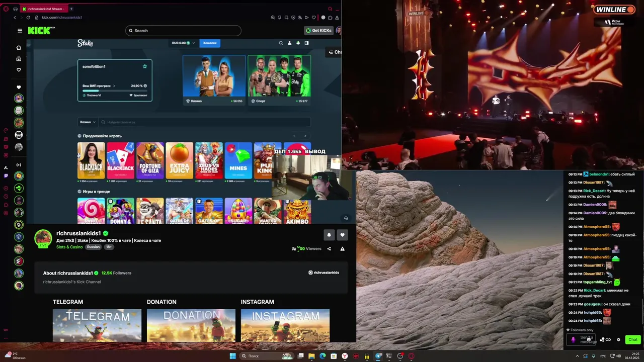Expand the VIP progress arrow

click(114, 86)
